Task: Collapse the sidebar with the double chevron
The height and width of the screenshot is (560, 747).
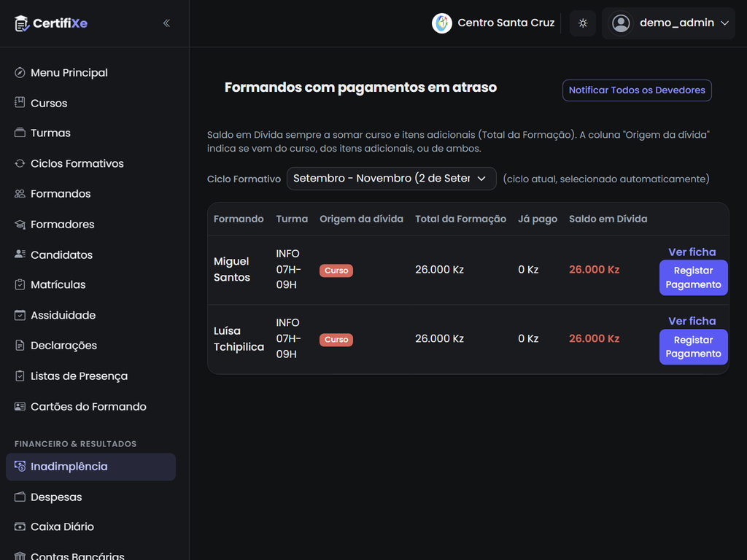Action: 166,23
